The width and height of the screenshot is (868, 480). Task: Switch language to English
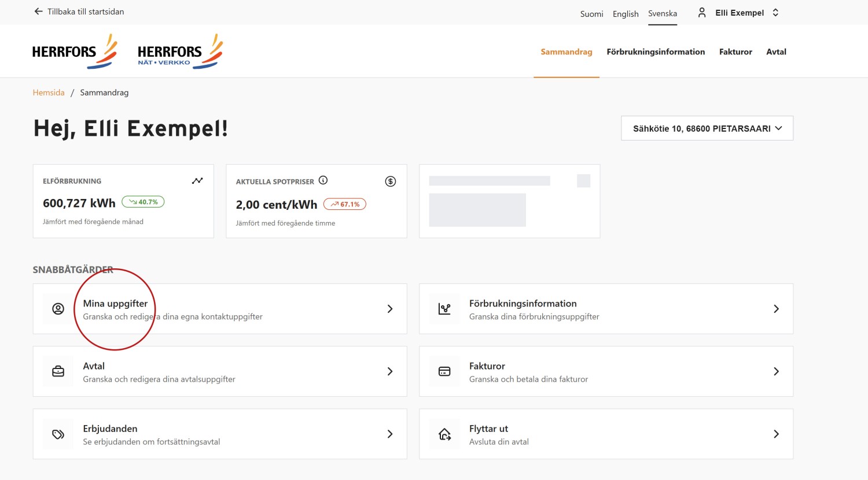pos(626,14)
